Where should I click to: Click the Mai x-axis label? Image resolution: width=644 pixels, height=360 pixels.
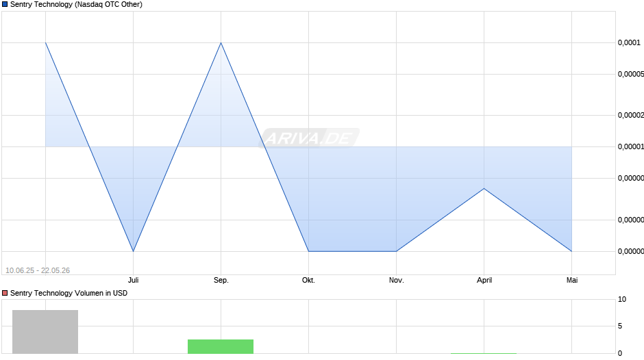click(x=571, y=280)
